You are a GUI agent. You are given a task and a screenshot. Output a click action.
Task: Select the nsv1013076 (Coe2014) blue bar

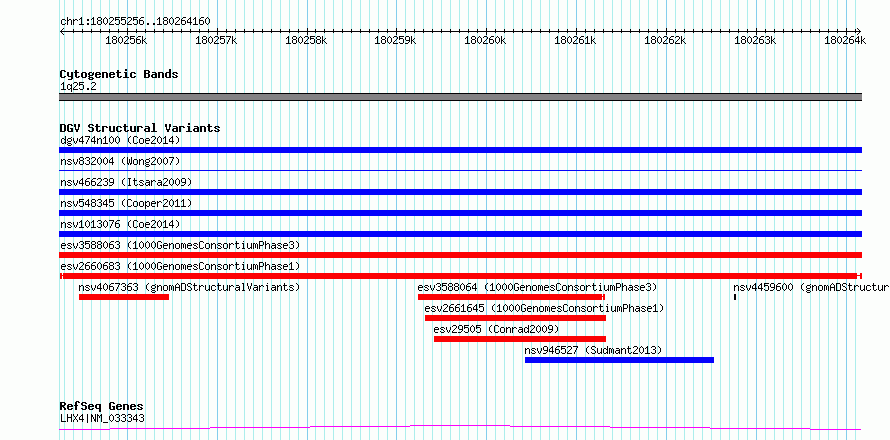460,234
